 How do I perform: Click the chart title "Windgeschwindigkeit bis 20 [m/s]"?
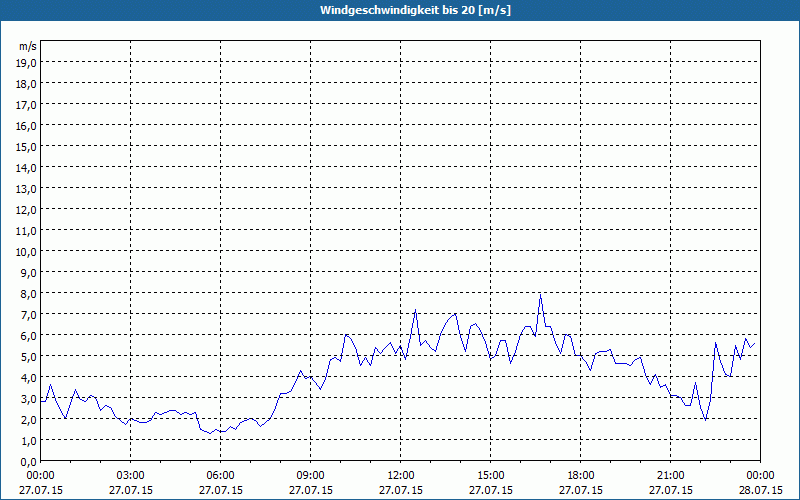click(x=415, y=10)
